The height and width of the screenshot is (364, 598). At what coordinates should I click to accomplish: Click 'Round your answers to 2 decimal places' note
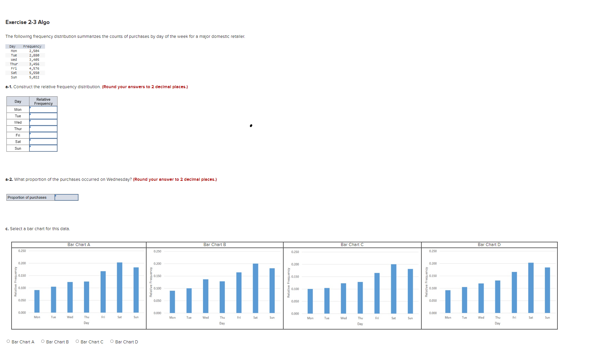[x=145, y=87]
